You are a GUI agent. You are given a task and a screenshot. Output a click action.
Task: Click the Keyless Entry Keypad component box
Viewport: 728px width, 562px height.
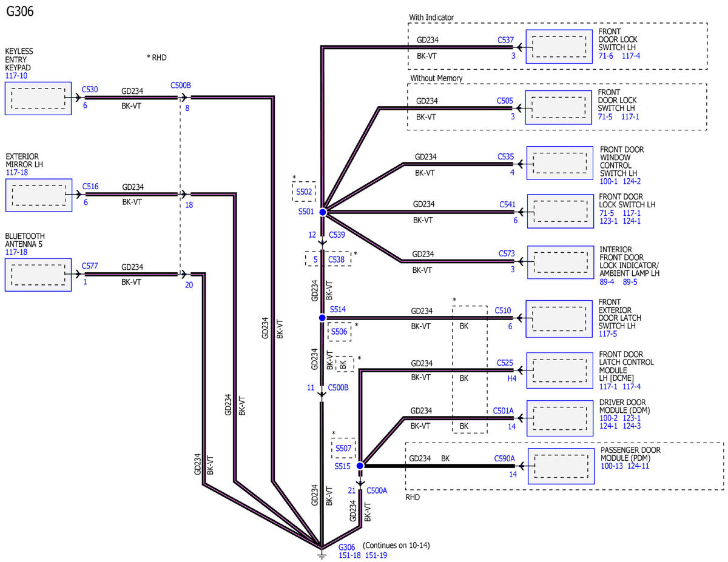pyautogui.click(x=38, y=98)
